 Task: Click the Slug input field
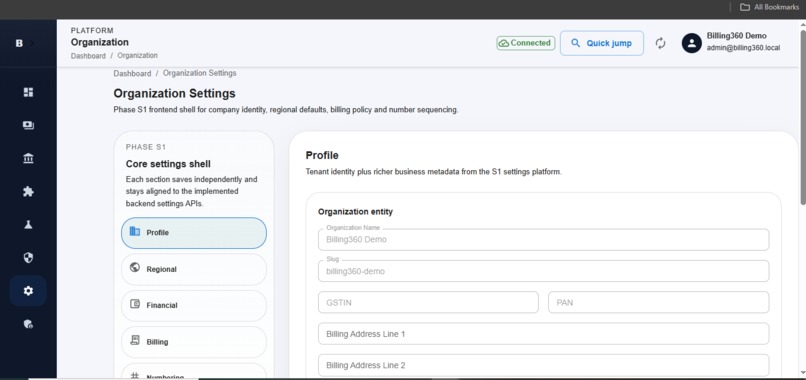click(543, 271)
